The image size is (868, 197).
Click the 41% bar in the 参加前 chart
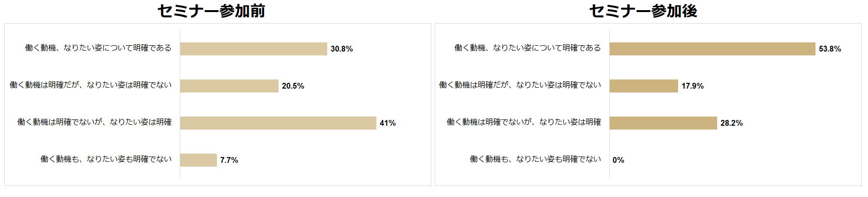pyautogui.click(x=278, y=123)
